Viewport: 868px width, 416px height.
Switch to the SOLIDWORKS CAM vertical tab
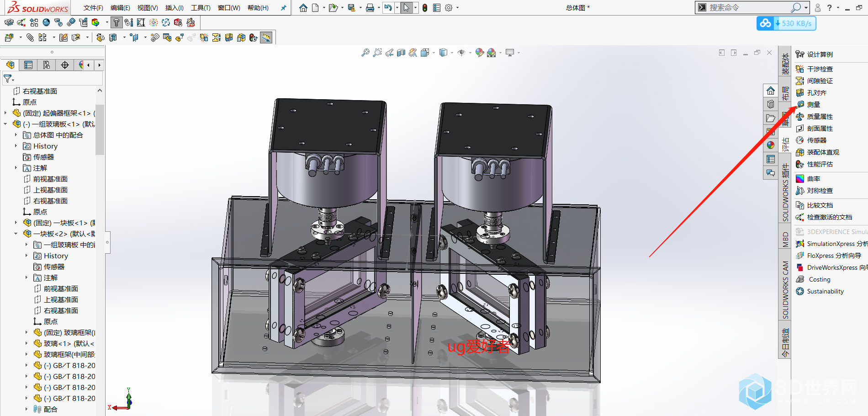coord(785,290)
